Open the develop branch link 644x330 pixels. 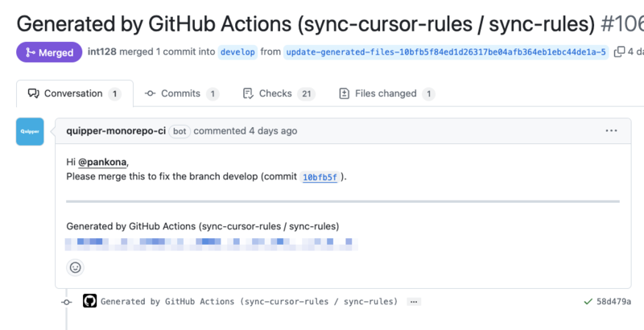pyautogui.click(x=237, y=52)
